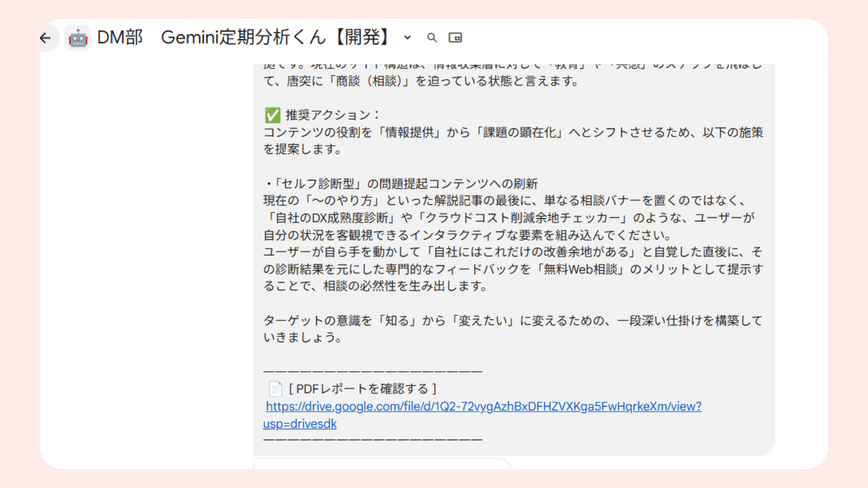Viewport: 868px width, 488px height.
Task: Click the space title DM部 Gemini定期分析くん【開発】
Action: pyautogui.click(x=242, y=37)
